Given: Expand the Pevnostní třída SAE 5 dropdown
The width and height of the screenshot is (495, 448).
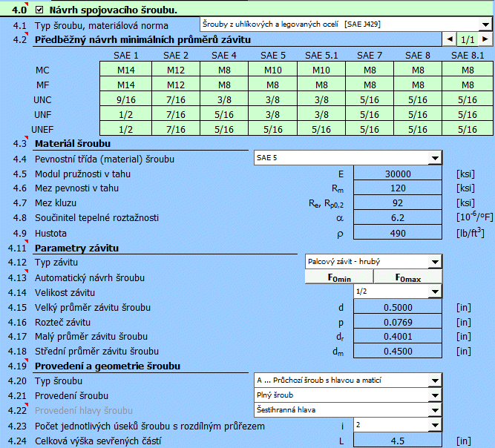Looking at the screenshot, I should pos(434,158).
